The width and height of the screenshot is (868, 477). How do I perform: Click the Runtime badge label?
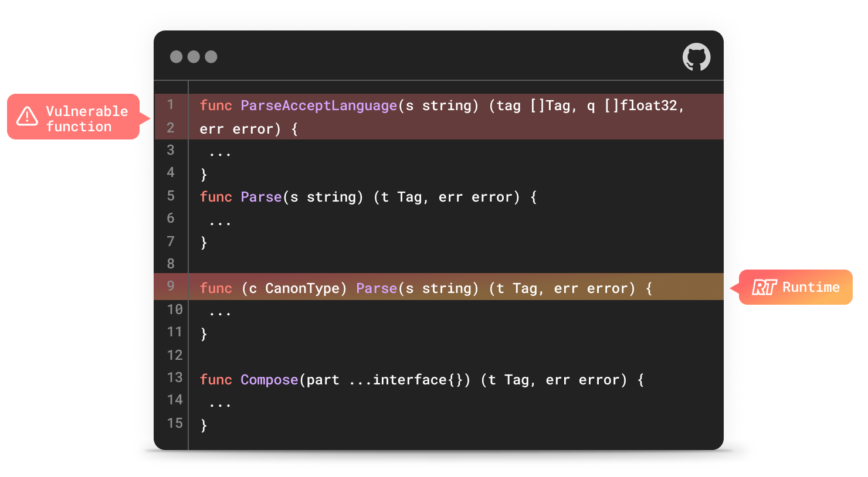[x=811, y=287]
